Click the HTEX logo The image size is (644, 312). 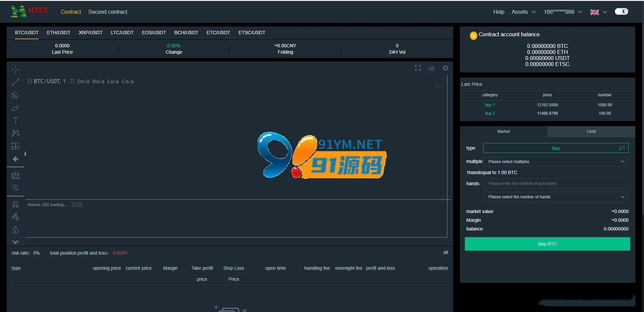pos(30,11)
